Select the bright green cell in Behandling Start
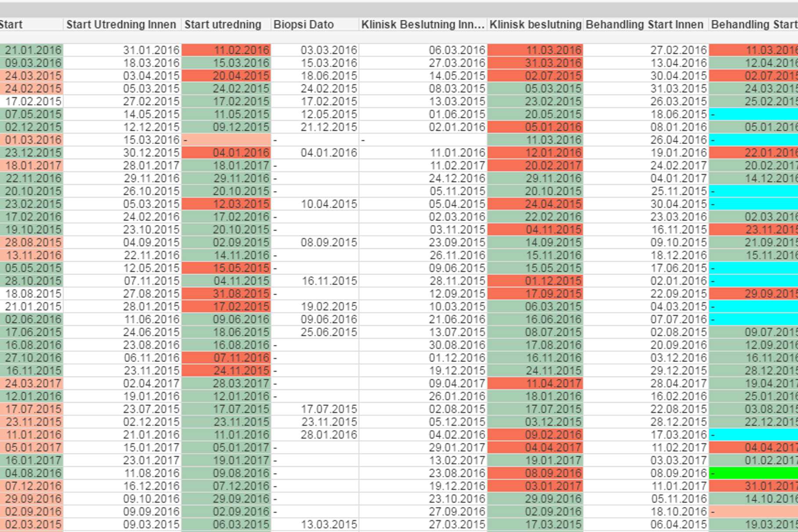The image size is (798, 532). (753, 473)
